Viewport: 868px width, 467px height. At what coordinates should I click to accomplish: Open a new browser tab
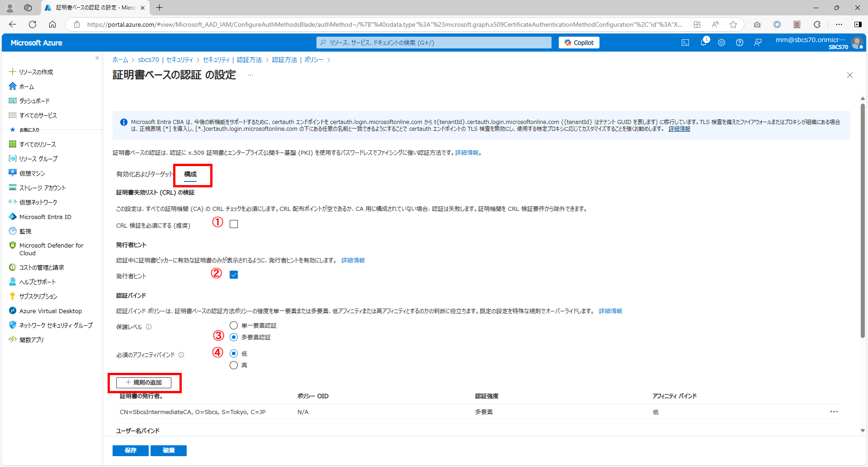click(x=159, y=8)
